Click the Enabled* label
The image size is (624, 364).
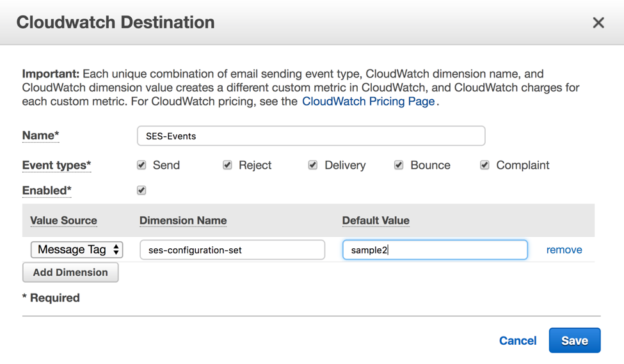tap(47, 191)
